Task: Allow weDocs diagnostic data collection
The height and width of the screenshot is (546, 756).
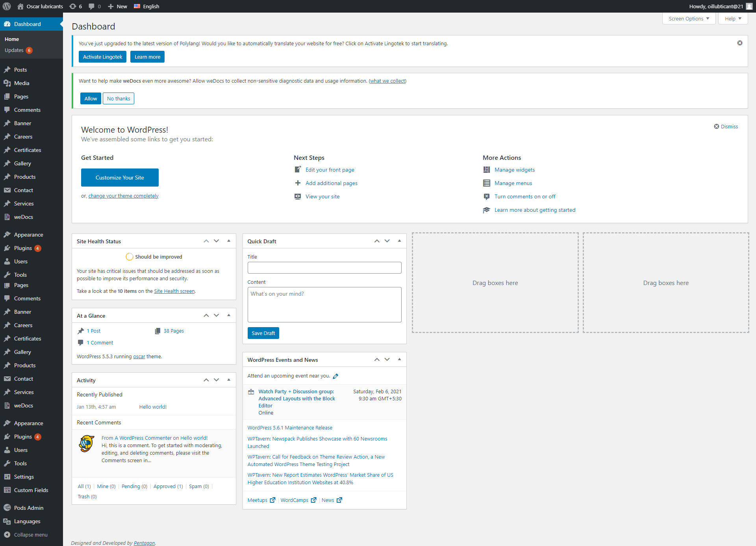Action: coord(91,98)
